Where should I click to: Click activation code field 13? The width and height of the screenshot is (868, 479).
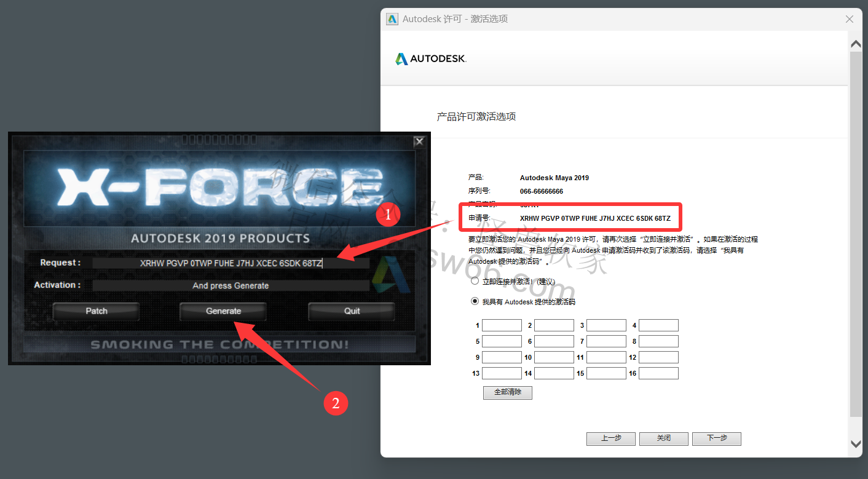[x=502, y=373]
